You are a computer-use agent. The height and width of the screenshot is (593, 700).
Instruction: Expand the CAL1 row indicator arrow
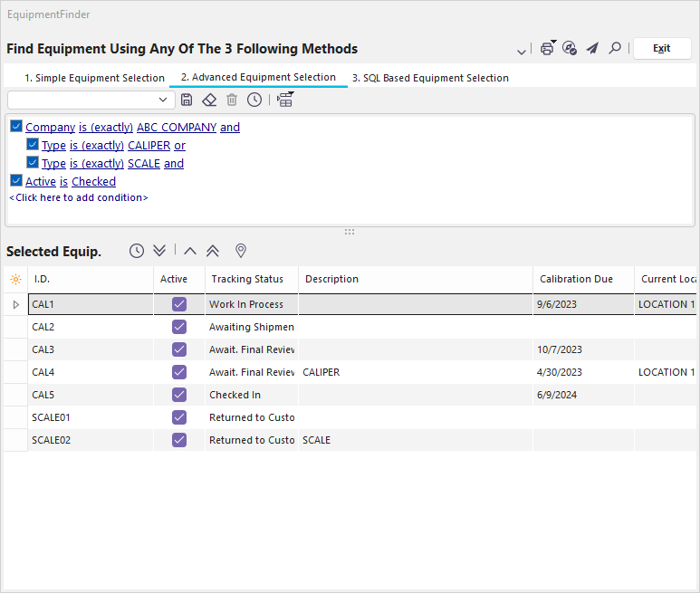point(15,305)
